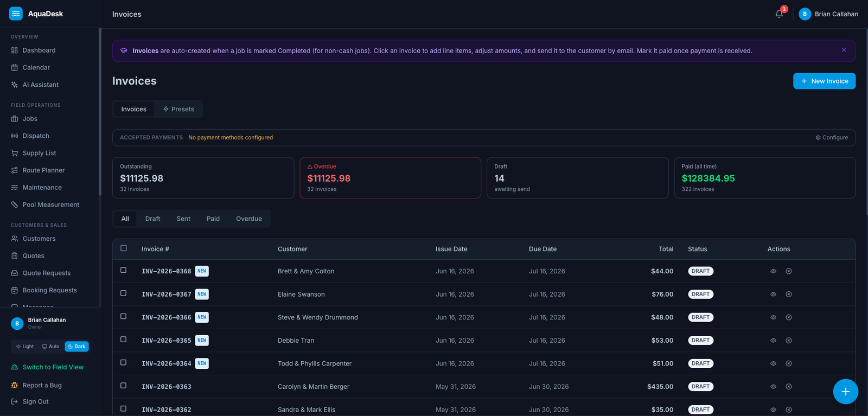The image size is (868, 416).
Task: Click the Supply List cart icon
Action: (15, 153)
